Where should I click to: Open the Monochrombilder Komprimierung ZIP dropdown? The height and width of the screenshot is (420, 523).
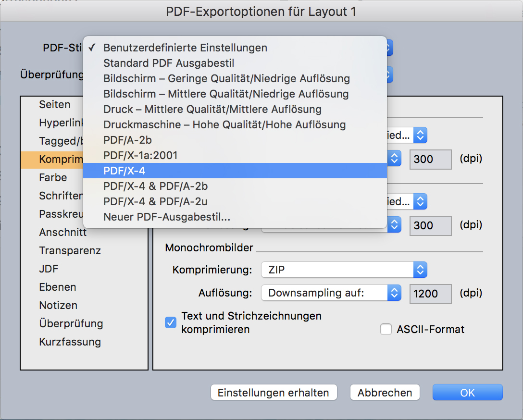click(x=344, y=269)
